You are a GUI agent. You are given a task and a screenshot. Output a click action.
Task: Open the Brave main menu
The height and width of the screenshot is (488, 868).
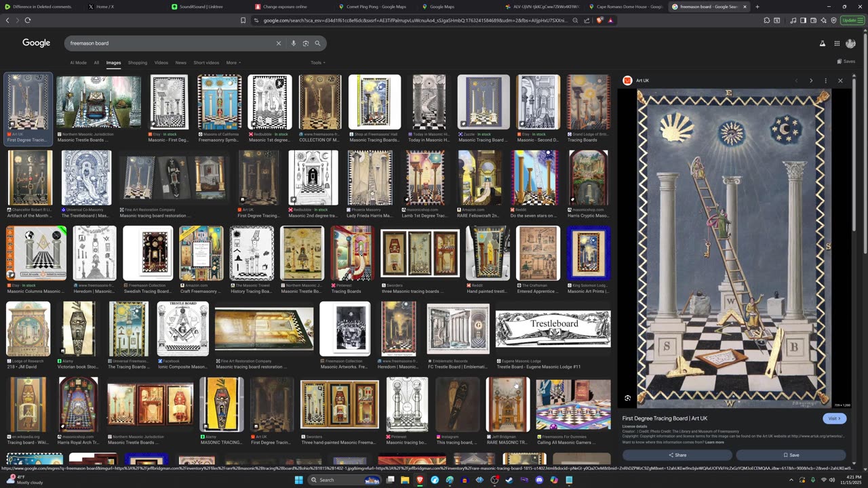point(862,20)
